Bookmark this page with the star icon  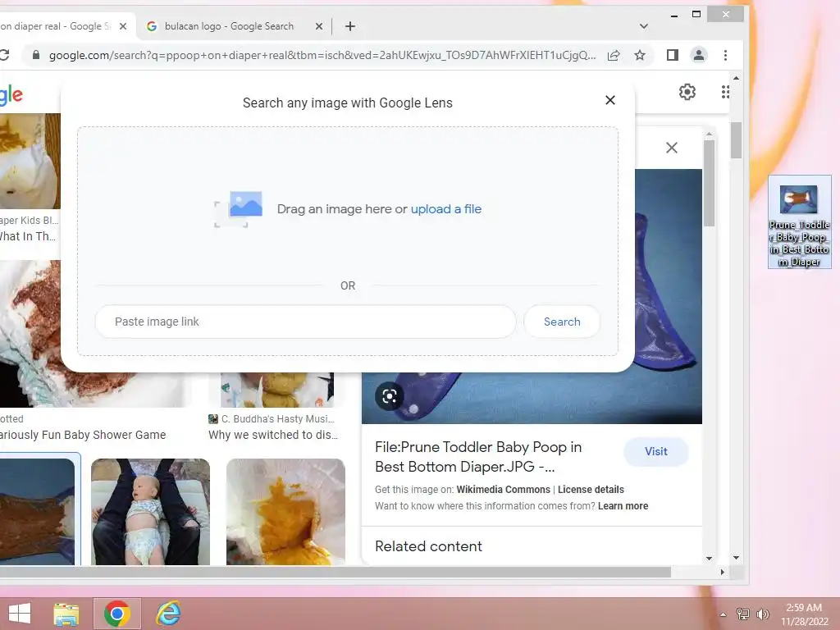tap(640, 55)
